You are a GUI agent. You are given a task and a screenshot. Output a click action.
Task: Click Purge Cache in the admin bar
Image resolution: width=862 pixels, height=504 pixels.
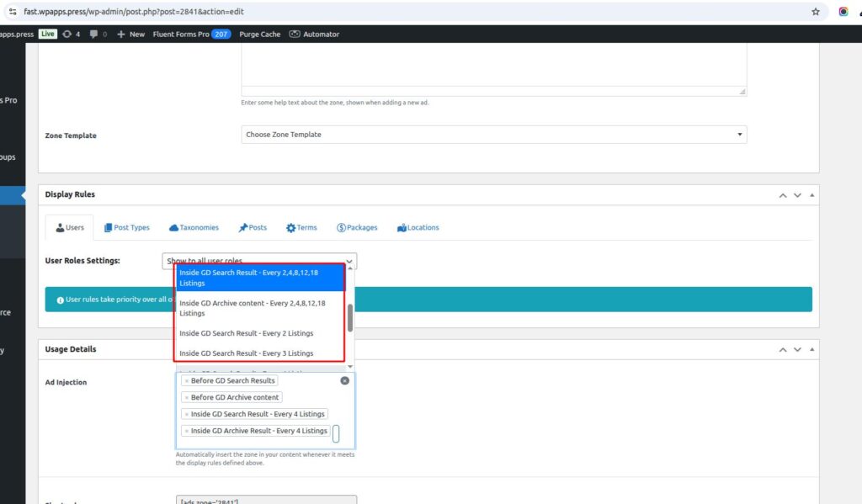point(259,34)
